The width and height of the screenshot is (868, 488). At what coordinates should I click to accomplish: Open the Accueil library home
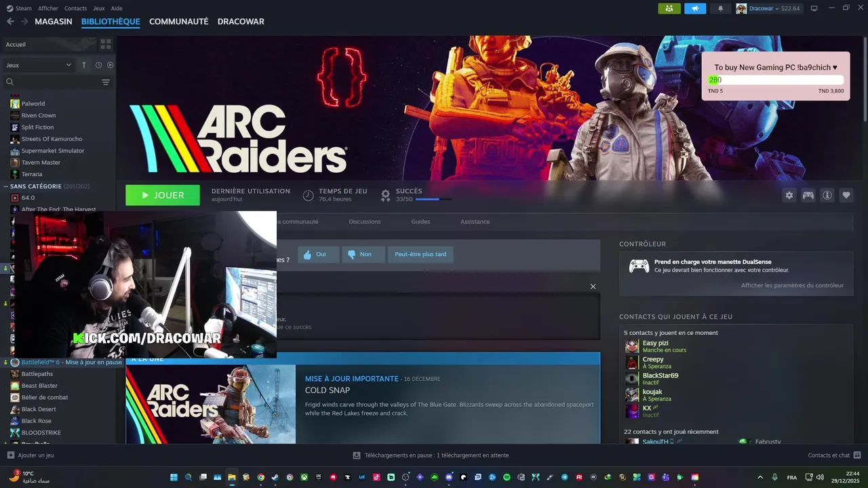[47, 44]
